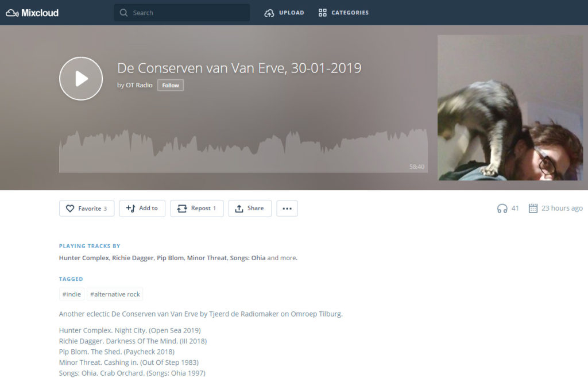Click the search magnifier icon
The image size is (588, 378).
coord(124,13)
